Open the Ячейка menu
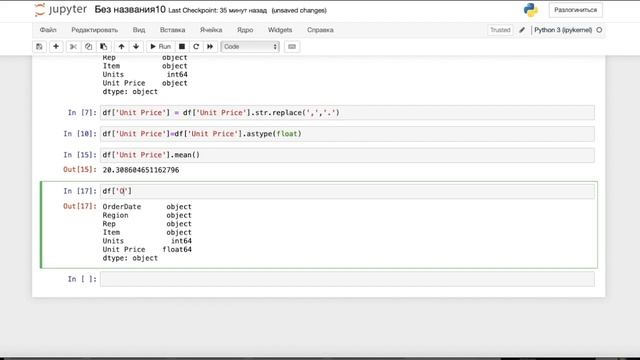The image size is (640, 360). [211, 30]
